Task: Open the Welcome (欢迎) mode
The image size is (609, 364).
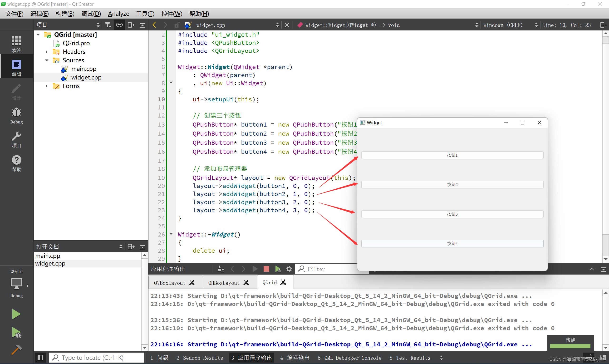Action: click(x=16, y=44)
